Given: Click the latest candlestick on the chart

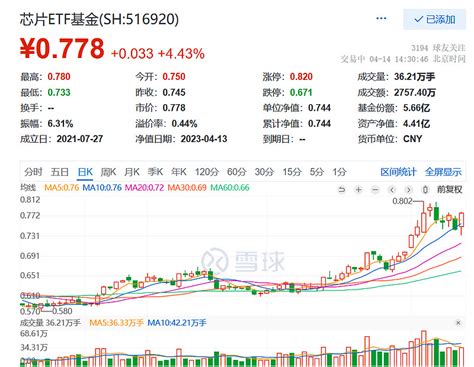Looking at the screenshot, I should 461,221.
